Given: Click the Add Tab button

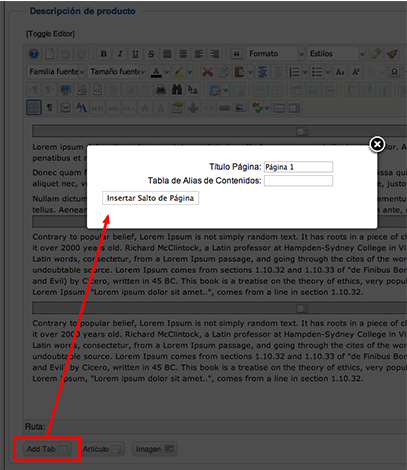Looking at the screenshot, I should 47,449.
